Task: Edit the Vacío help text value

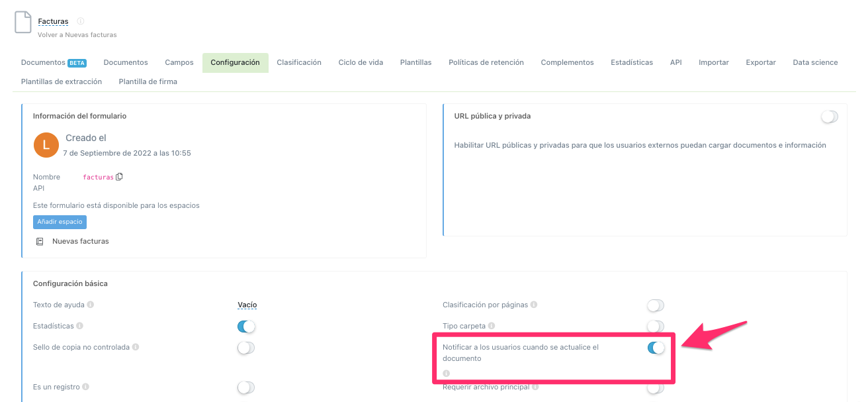Action: [x=247, y=305]
